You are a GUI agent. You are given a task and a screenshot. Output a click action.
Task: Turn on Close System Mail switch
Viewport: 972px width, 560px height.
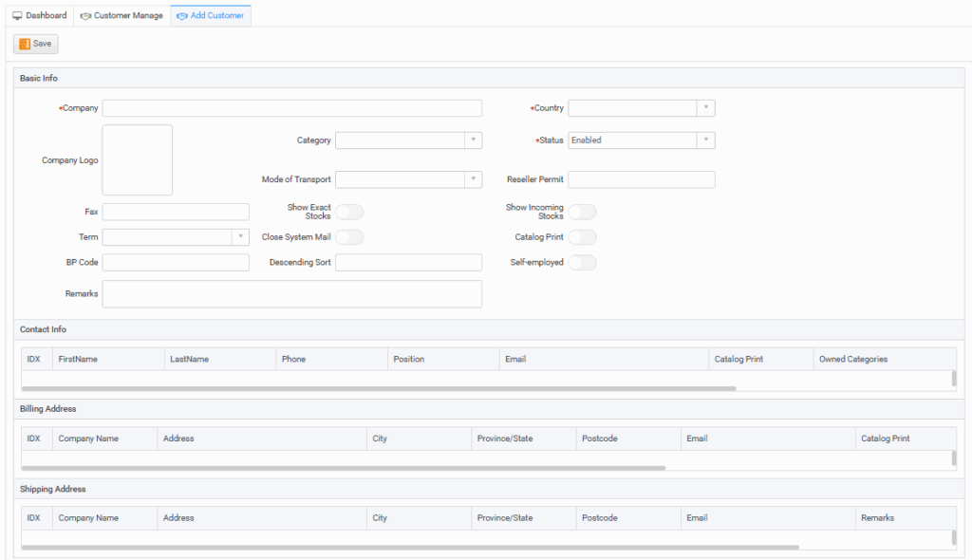(349, 237)
